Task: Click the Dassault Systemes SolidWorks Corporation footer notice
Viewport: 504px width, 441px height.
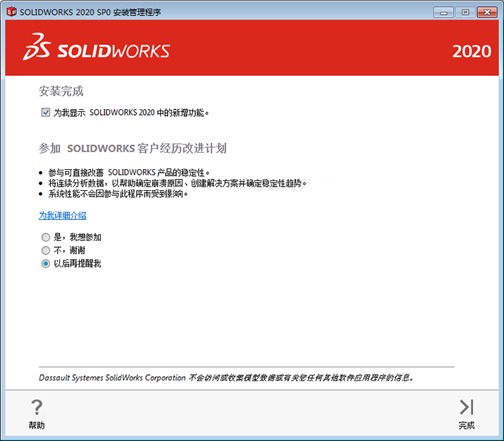Action: tap(226, 378)
